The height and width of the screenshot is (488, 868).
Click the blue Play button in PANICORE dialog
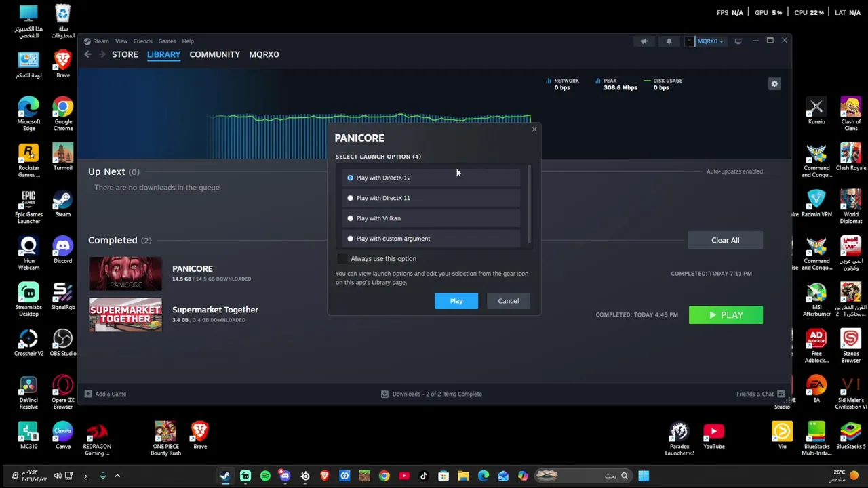pos(456,301)
